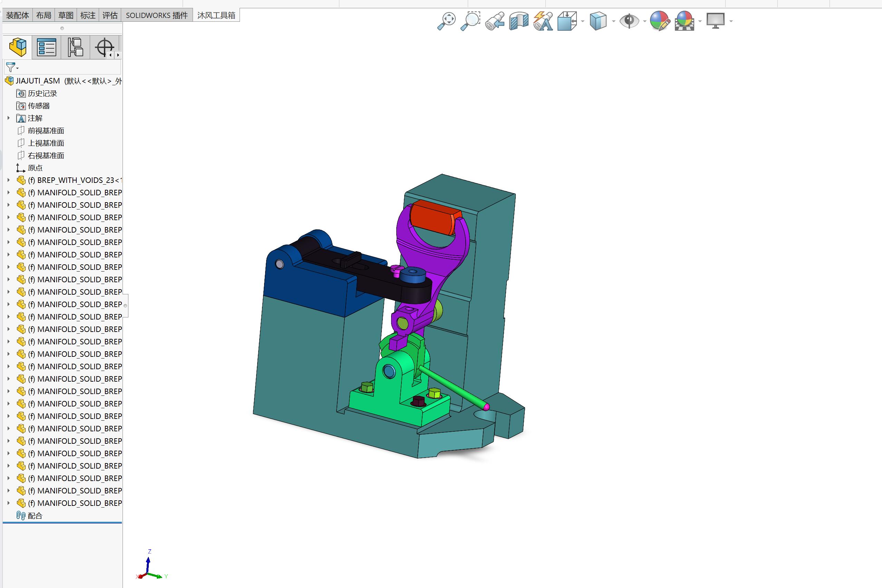Select the 历史记录 tree item
This screenshot has width=882, height=588.
click(37, 94)
